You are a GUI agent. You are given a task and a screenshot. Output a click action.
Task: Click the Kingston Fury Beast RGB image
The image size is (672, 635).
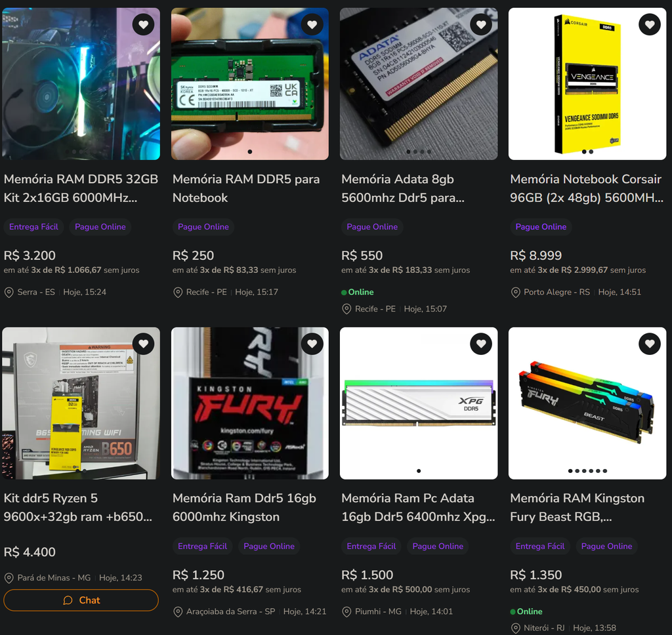tap(587, 403)
